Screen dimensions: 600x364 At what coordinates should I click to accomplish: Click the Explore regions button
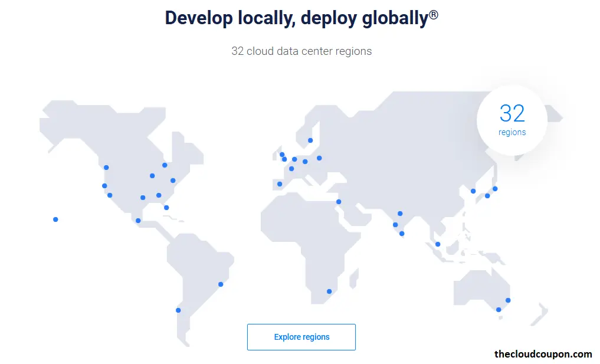(301, 337)
